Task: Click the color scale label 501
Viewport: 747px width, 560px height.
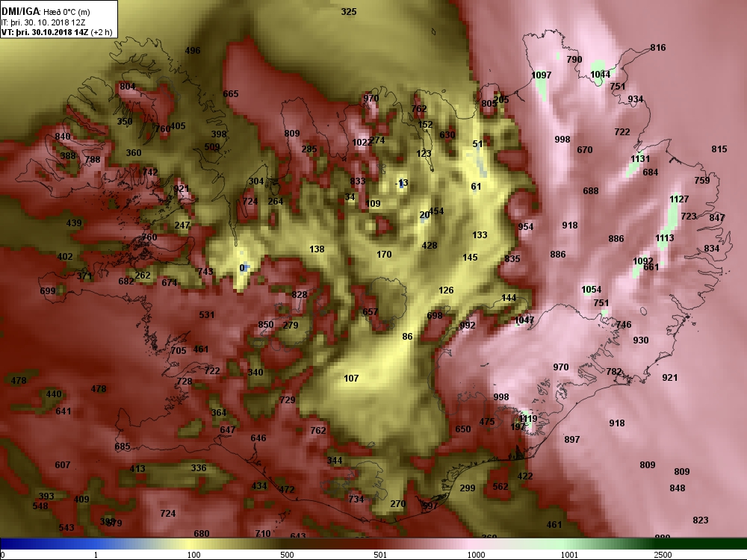Action: point(380,555)
